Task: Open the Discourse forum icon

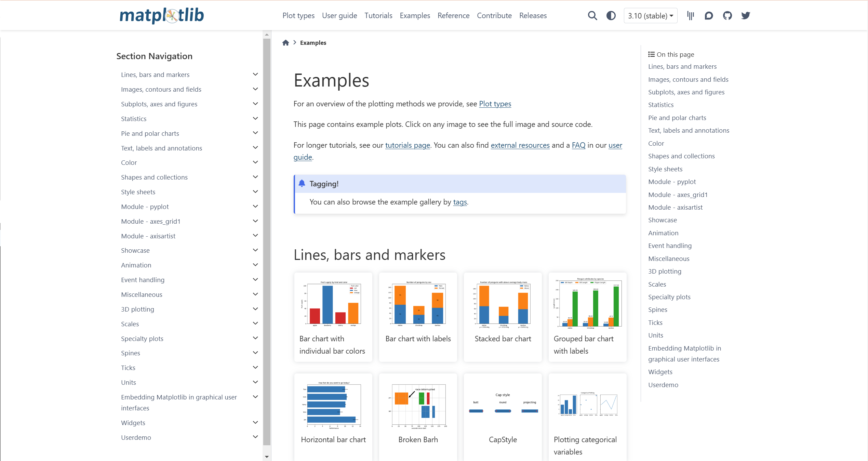Action: 709,15
